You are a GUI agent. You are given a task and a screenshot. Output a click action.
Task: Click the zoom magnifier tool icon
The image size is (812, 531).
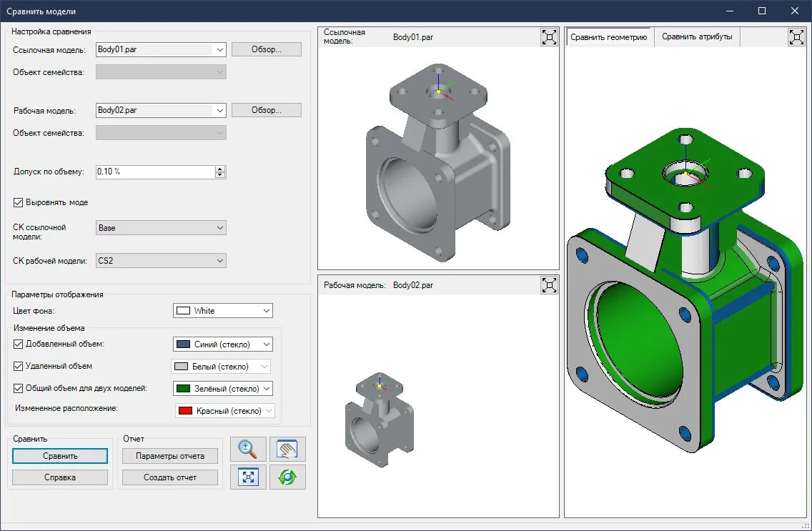coord(248,449)
